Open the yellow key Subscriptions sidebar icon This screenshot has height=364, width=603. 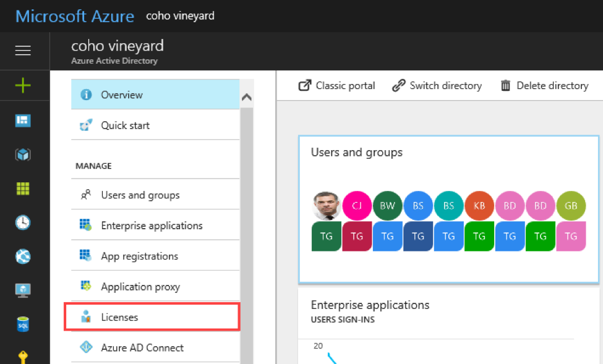[23, 357]
